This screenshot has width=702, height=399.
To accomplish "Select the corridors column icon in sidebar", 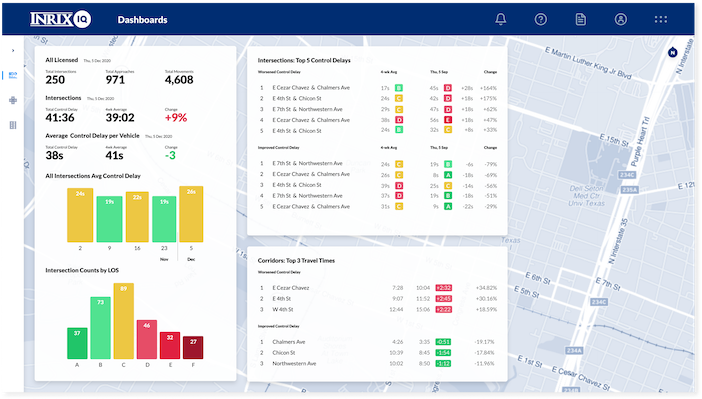I will pyautogui.click(x=13, y=125).
